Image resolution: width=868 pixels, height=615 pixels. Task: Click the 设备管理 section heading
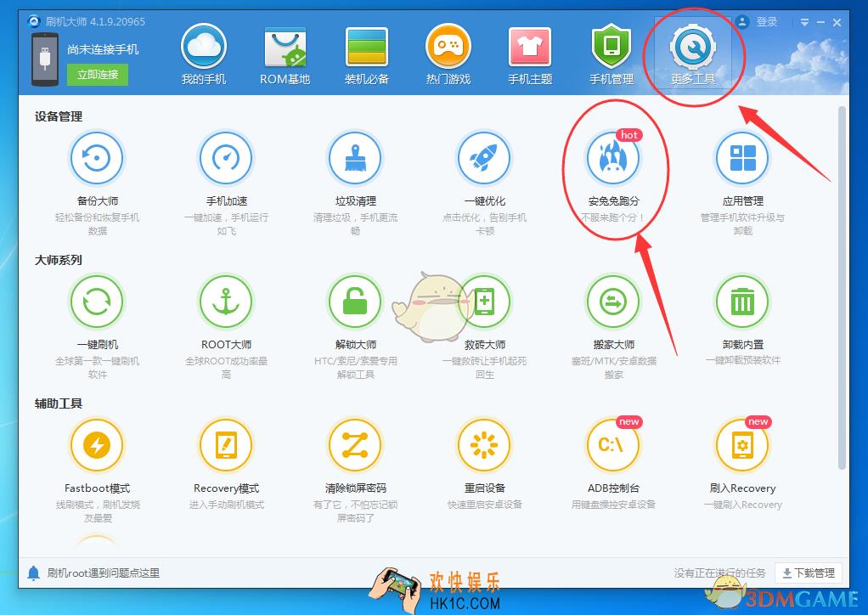[x=59, y=116]
